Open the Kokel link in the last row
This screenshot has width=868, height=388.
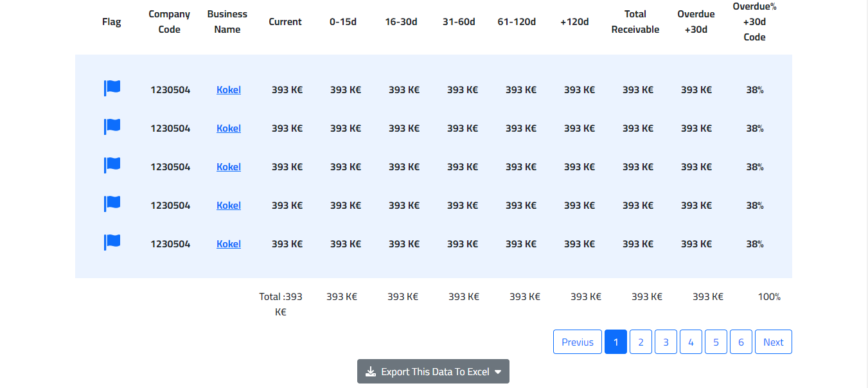[x=229, y=244]
